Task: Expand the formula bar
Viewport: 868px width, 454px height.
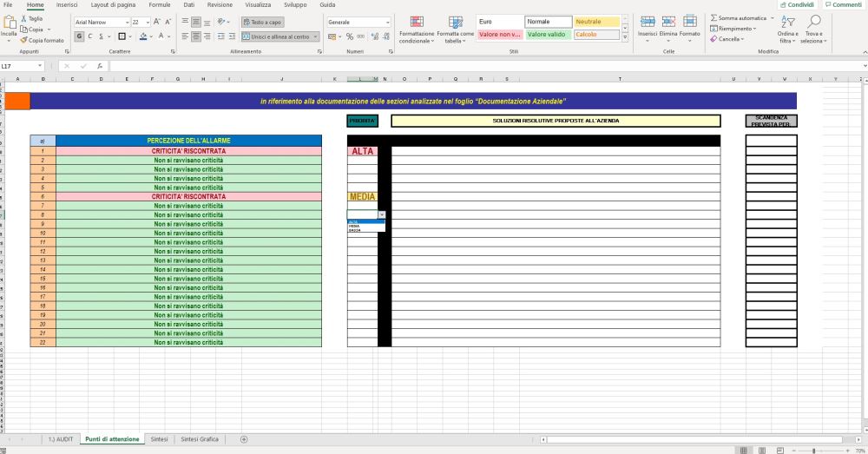Action: [x=865, y=66]
